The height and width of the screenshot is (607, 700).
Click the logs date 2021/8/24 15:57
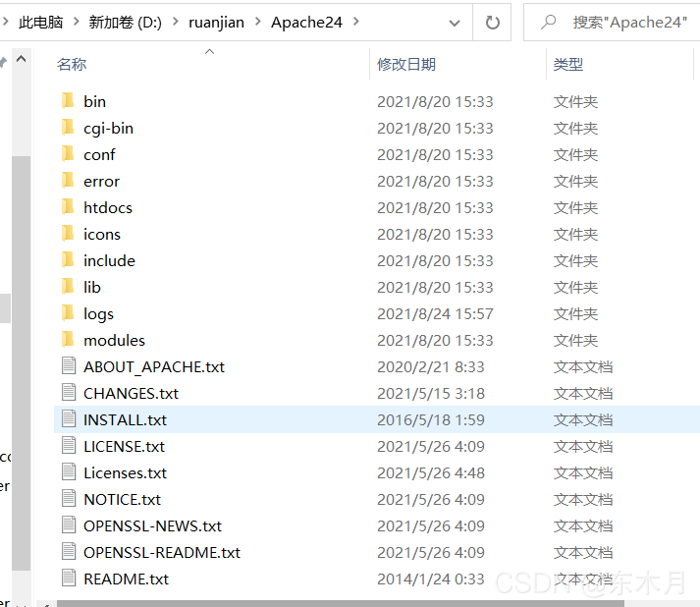coord(435,314)
